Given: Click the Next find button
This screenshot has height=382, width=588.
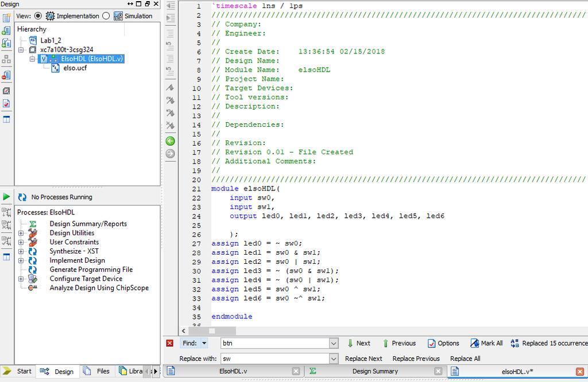Looking at the screenshot, I should point(359,343).
